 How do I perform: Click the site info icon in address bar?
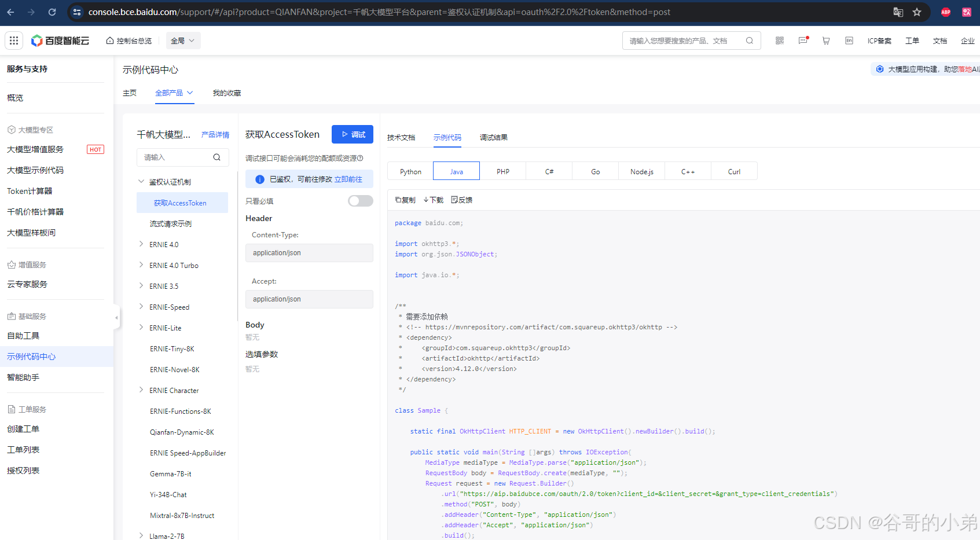[x=77, y=12]
